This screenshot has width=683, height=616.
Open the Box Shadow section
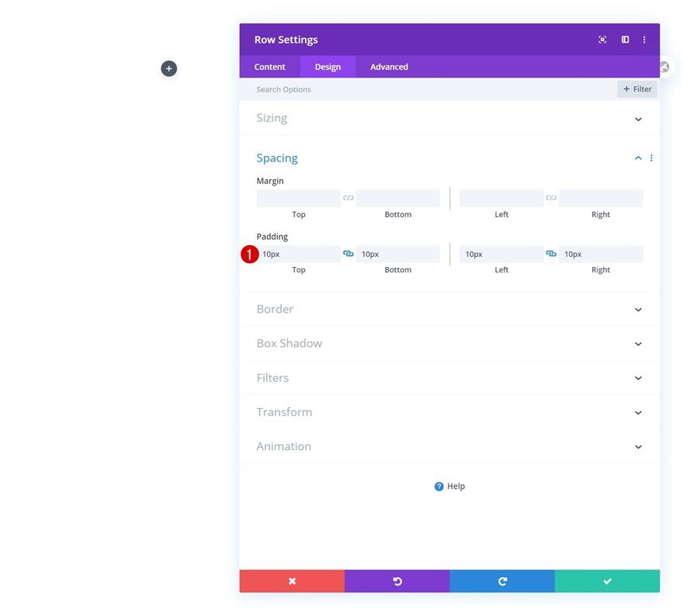tap(449, 342)
